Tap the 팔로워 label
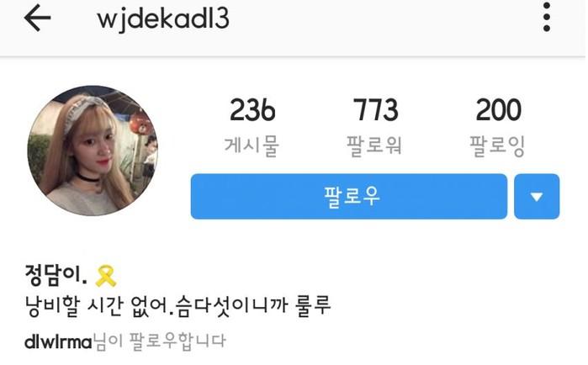Screen dimensions: 588x365 374,146
